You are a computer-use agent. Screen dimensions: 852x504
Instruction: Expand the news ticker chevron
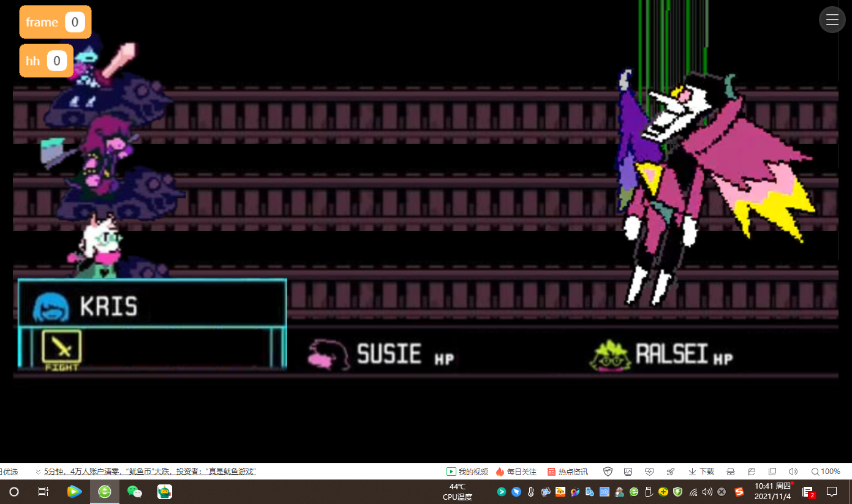click(38, 472)
